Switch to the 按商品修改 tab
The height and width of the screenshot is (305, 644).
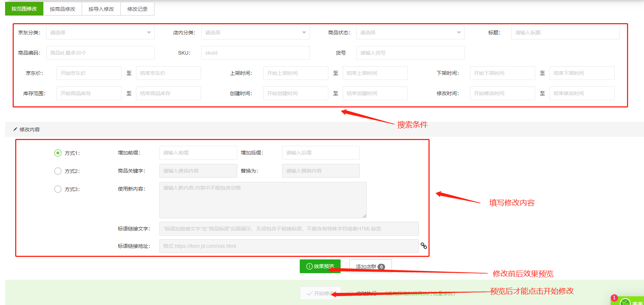63,9
